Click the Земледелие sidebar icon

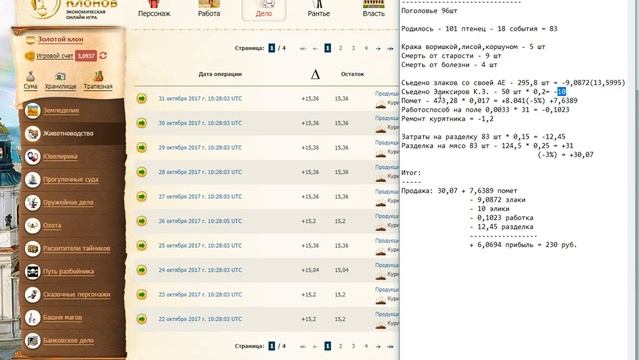coord(32,110)
